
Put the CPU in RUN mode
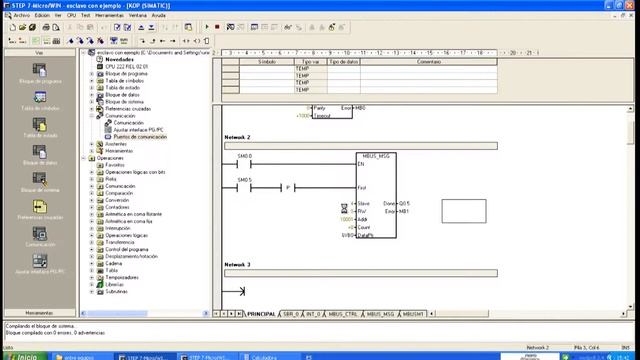207,27
